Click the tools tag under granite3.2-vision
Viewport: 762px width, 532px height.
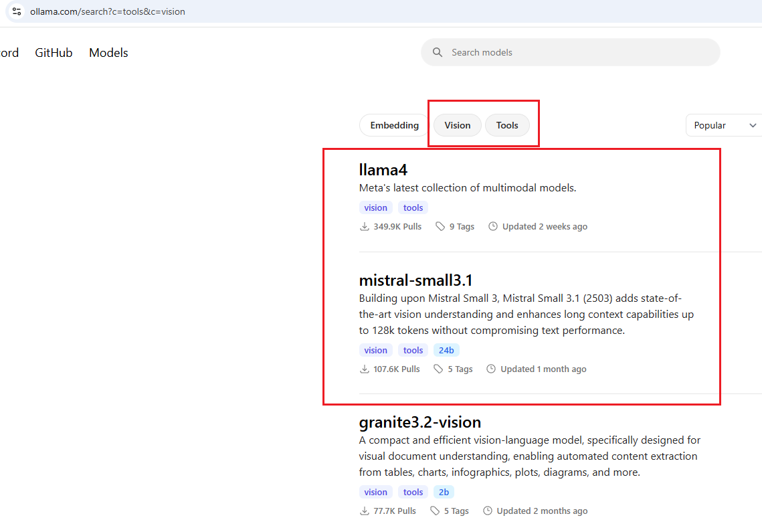(x=413, y=492)
